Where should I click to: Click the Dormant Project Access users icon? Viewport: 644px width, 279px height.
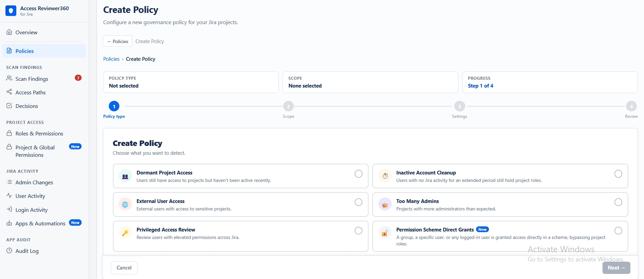coord(125,176)
